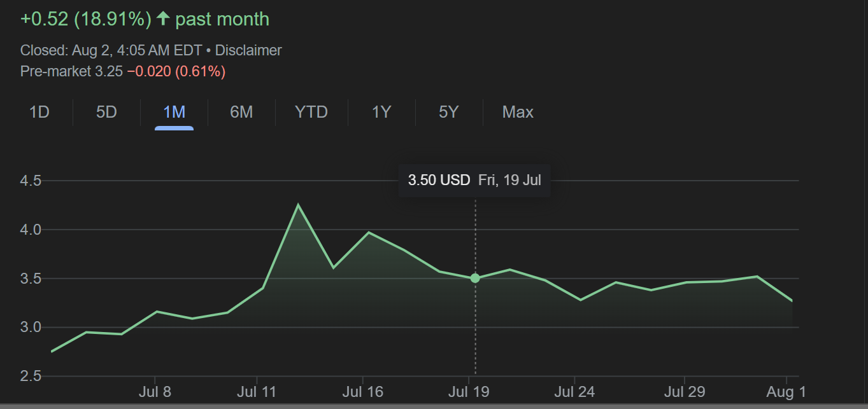Show the 6M chart range
The image size is (868, 409).
pyautogui.click(x=241, y=113)
